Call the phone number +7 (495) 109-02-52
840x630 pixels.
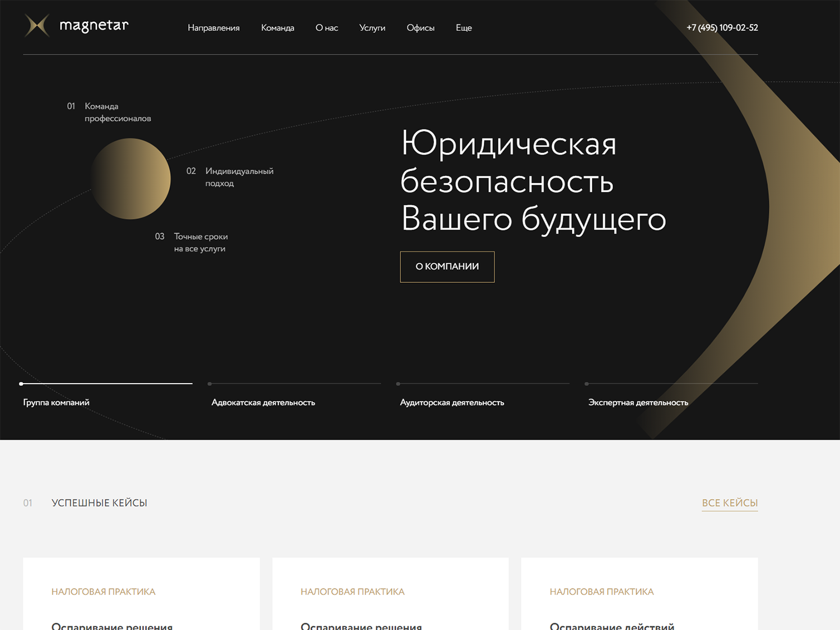click(722, 28)
